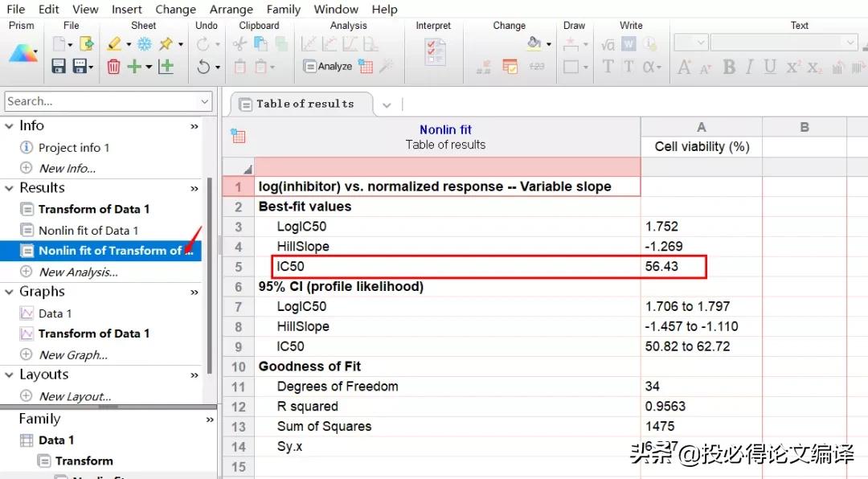868x479 pixels.
Task: Select Data 1 in Family panel
Action: click(x=56, y=440)
